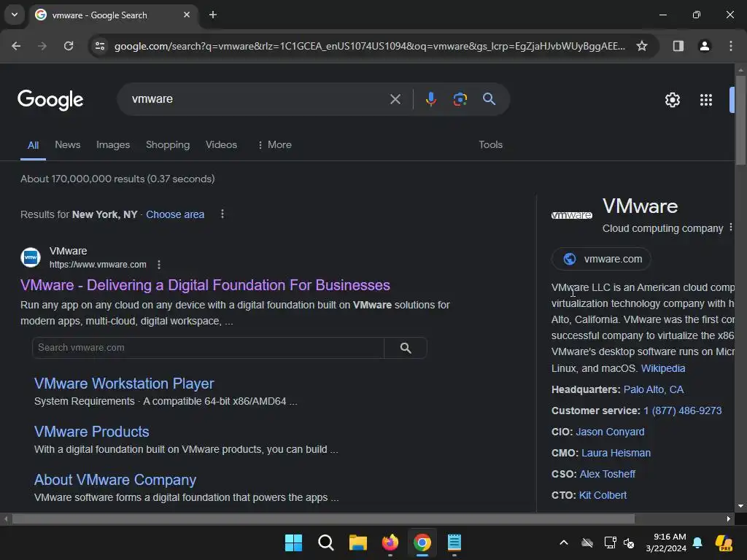
Task: Open Laura Heisman CMO link
Action: click(x=616, y=453)
